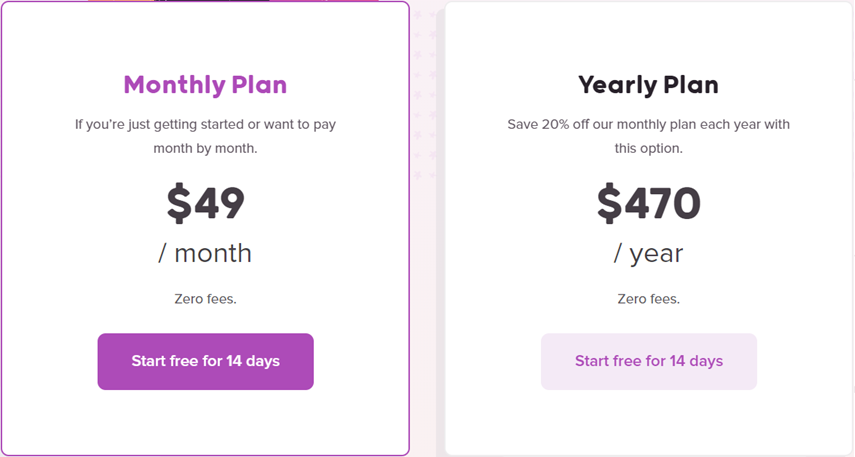Viewport: 855px width, 457px height.
Task: Start the Yearly Plan 14-day free trial
Action: point(649,362)
